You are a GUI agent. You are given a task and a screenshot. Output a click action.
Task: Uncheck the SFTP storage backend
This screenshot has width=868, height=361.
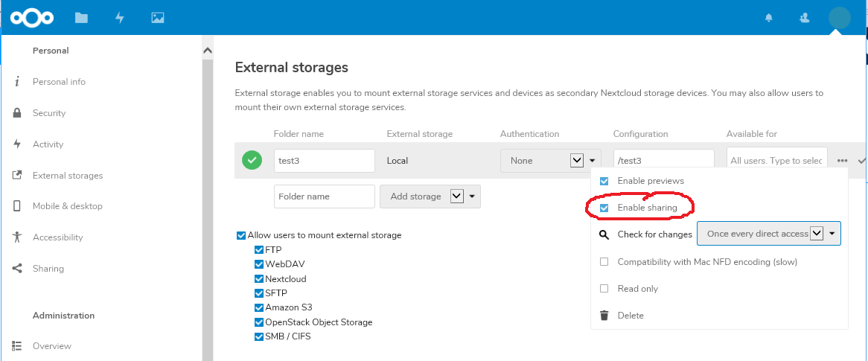259,293
